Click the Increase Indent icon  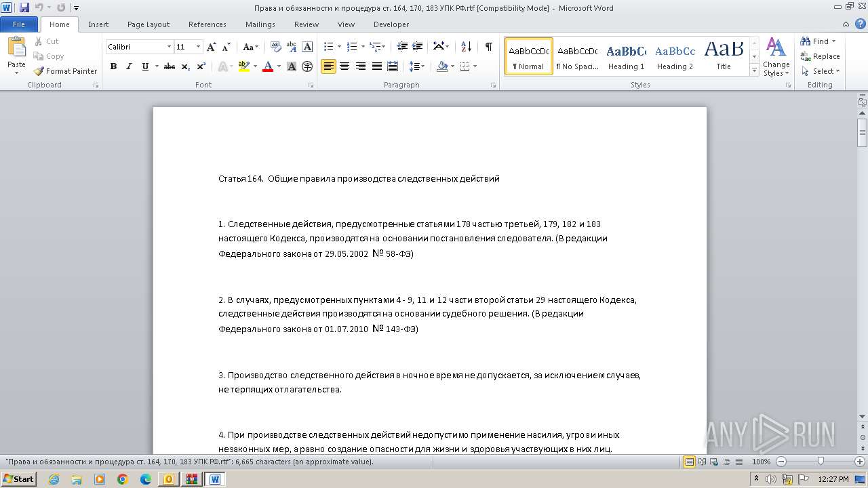[x=418, y=47]
